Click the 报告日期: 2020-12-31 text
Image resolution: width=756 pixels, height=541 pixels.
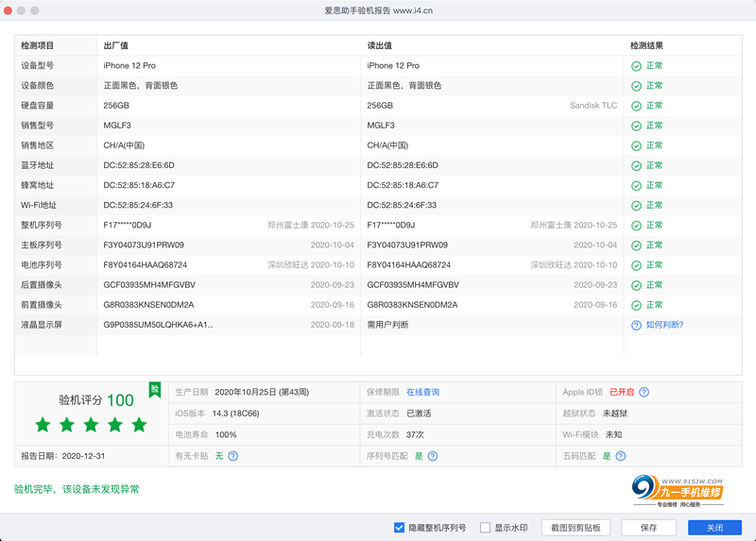[62, 456]
